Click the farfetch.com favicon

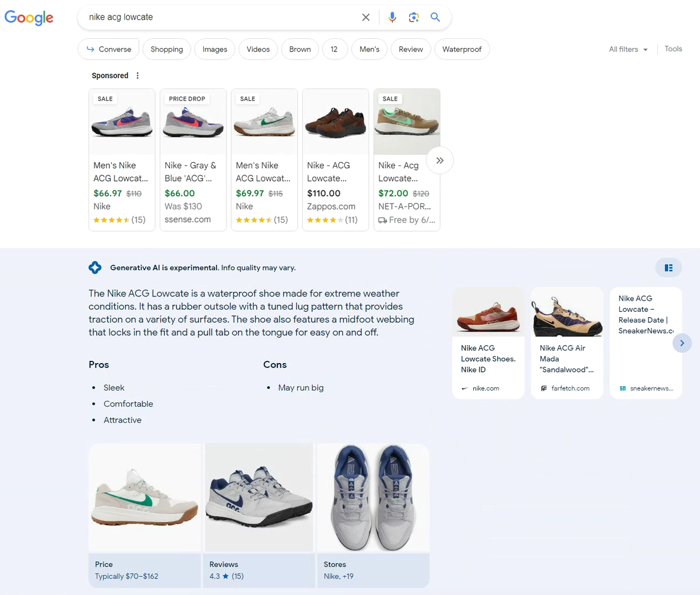(544, 388)
